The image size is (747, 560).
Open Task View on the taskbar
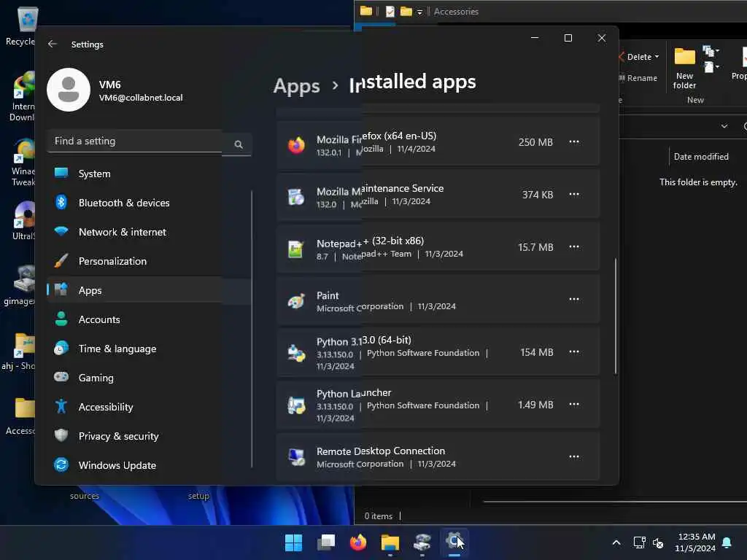(x=326, y=542)
